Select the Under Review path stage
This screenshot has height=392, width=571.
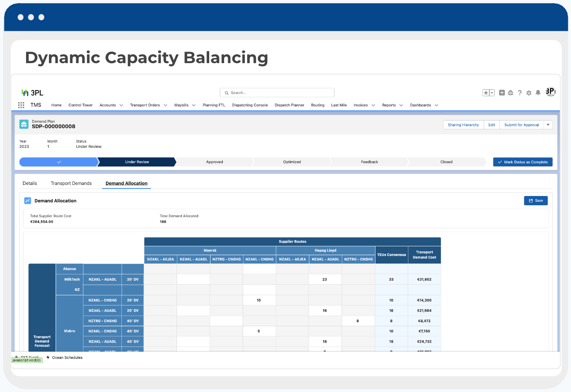pyautogui.click(x=137, y=162)
